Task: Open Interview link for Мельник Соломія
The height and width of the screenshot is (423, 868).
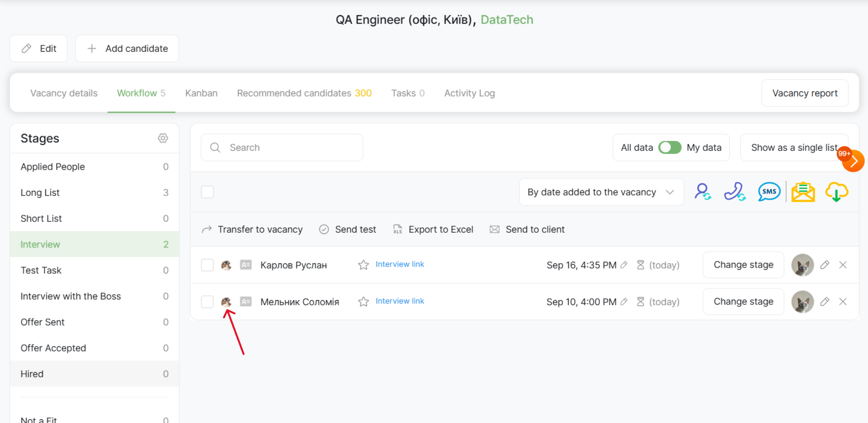Action: tap(400, 301)
